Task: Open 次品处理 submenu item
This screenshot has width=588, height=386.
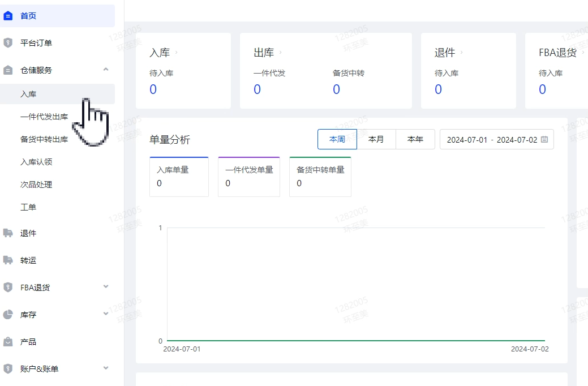Action: click(36, 185)
